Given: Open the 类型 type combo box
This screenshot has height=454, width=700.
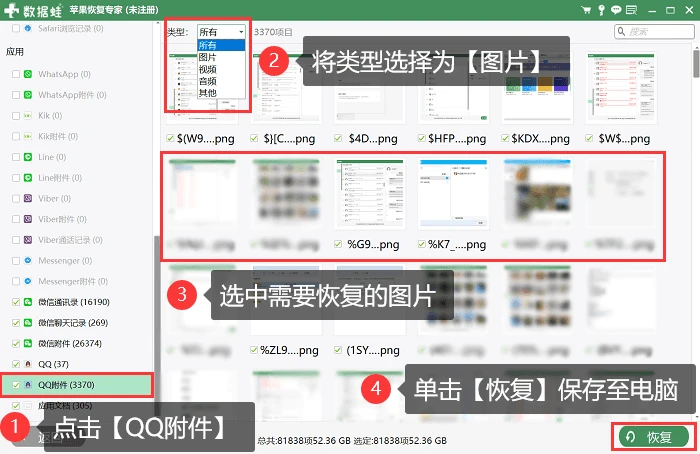Looking at the screenshot, I should point(221,32).
